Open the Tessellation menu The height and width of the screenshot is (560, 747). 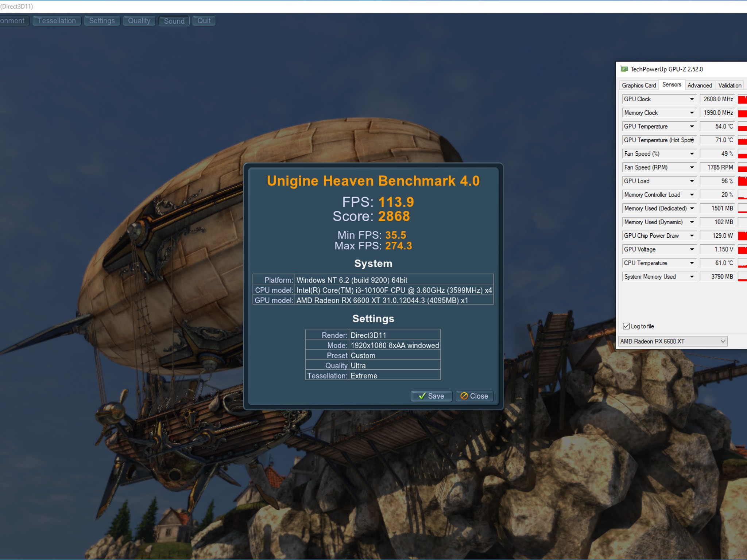pos(57,21)
